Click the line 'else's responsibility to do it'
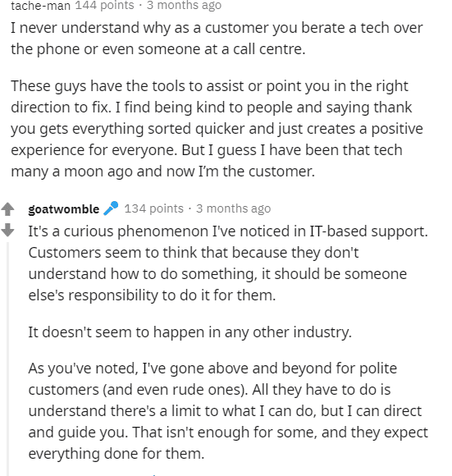The image size is (452, 476). pyautogui.click(x=152, y=295)
